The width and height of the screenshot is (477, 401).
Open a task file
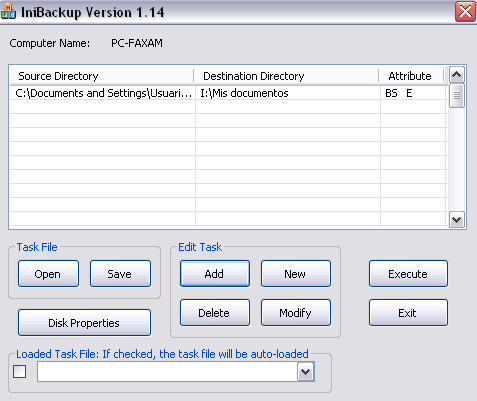pyautogui.click(x=48, y=274)
